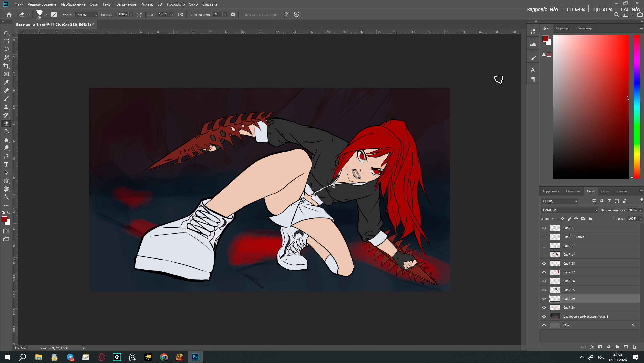Viewport: 644px width, 363px height.
Task: Show hidden layer Слой 21
Action: point(544,246)
